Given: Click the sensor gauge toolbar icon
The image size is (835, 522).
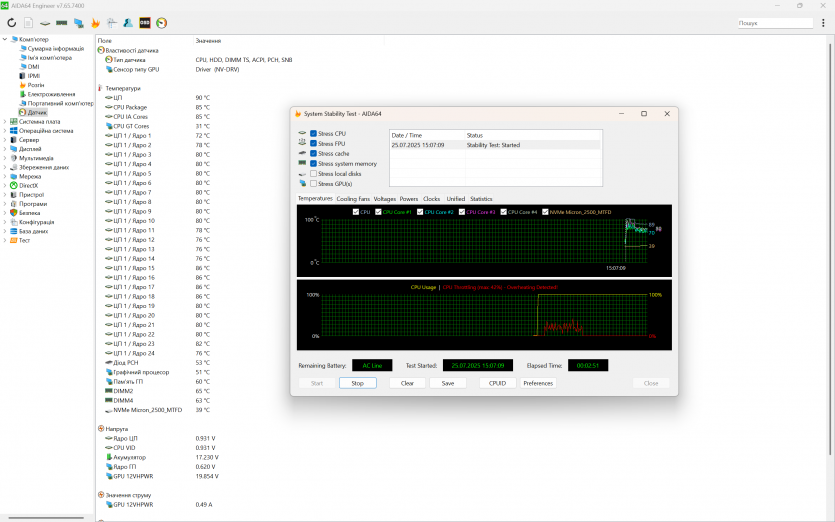Looking at the screenshot, I should [x=161, y=22].
